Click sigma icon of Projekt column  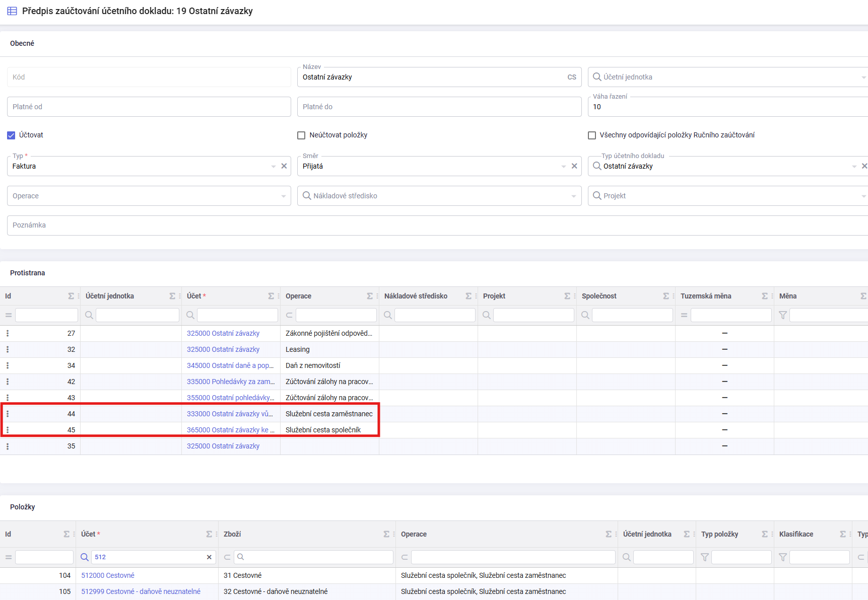pyautogui.click(x=567, y=296)
